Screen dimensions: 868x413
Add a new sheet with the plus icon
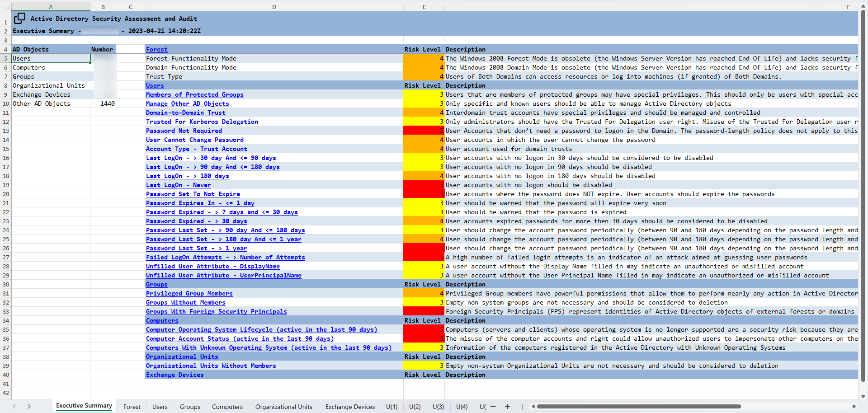507,407
